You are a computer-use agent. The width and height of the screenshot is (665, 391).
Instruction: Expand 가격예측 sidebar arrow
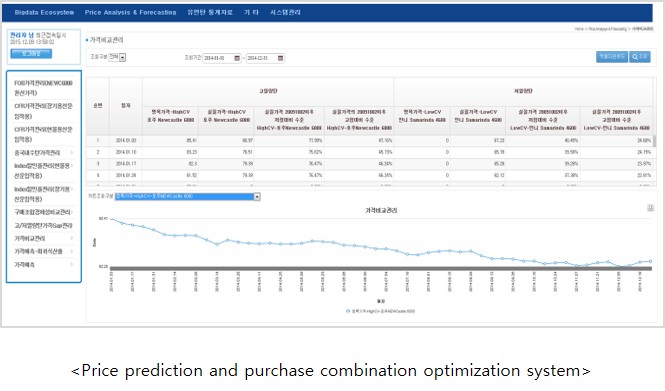tap(72, 265)
